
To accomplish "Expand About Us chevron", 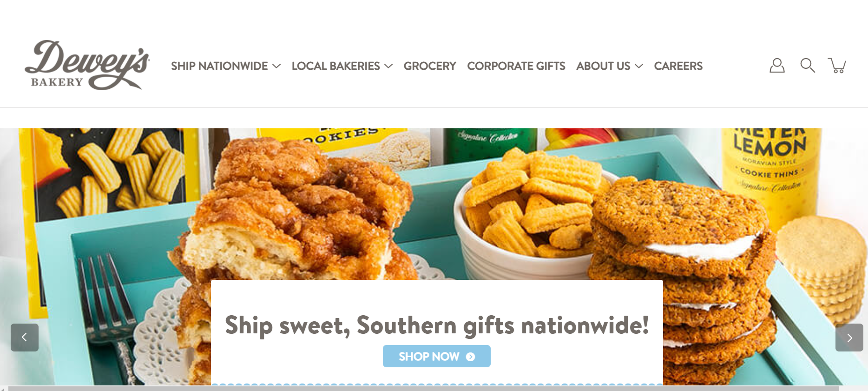I will pos(639,66).
